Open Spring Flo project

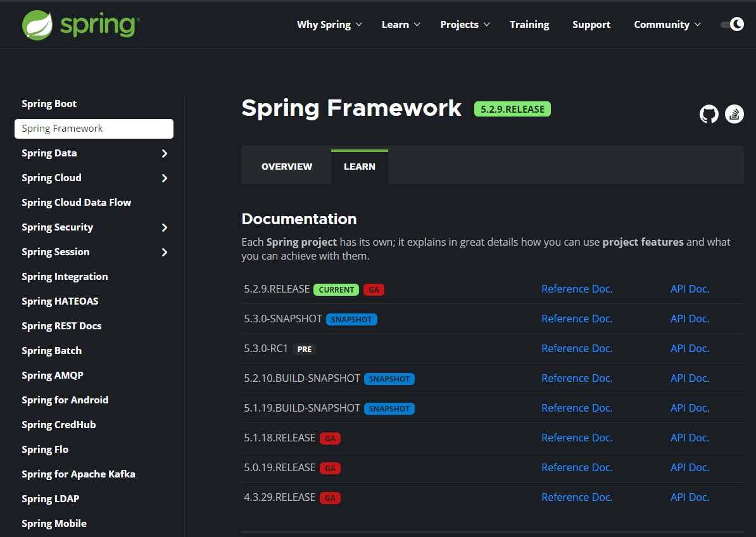pyautogui.click(x=45, y=449)
